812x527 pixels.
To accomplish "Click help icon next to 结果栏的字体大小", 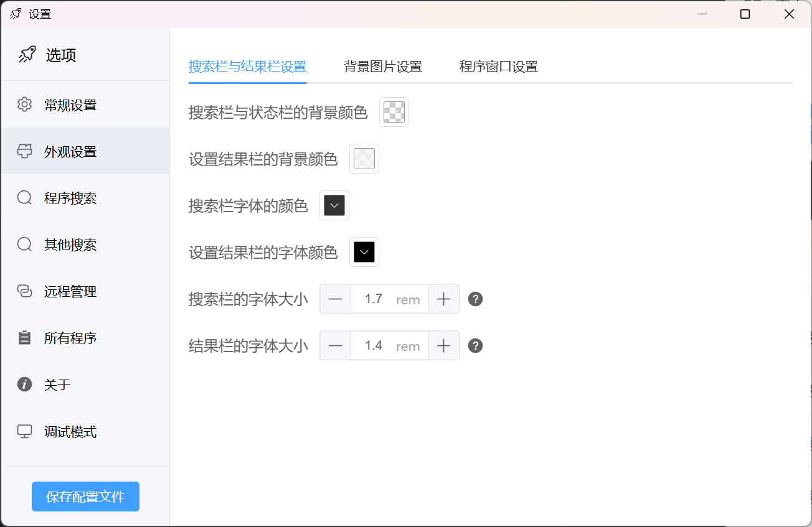I will pos(475,346).
